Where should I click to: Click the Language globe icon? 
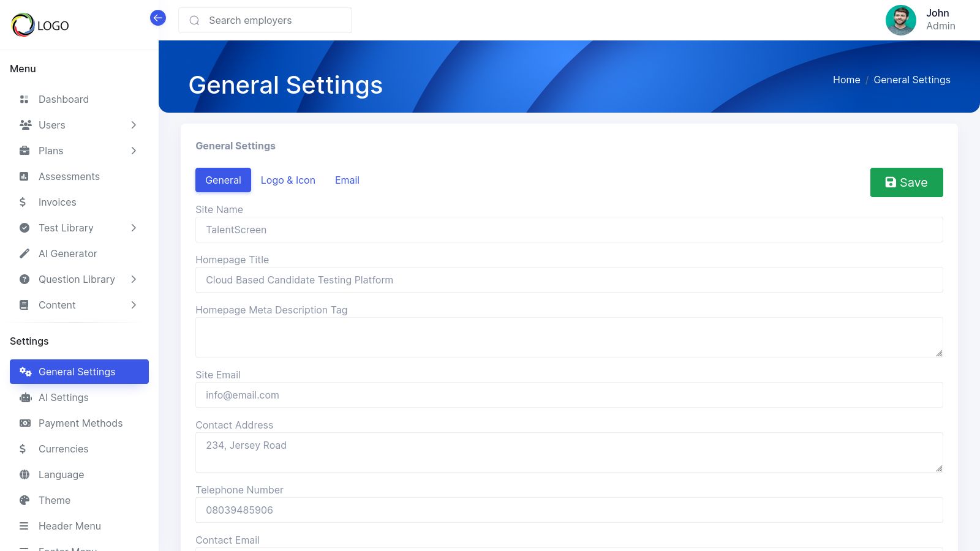[24, 474]
